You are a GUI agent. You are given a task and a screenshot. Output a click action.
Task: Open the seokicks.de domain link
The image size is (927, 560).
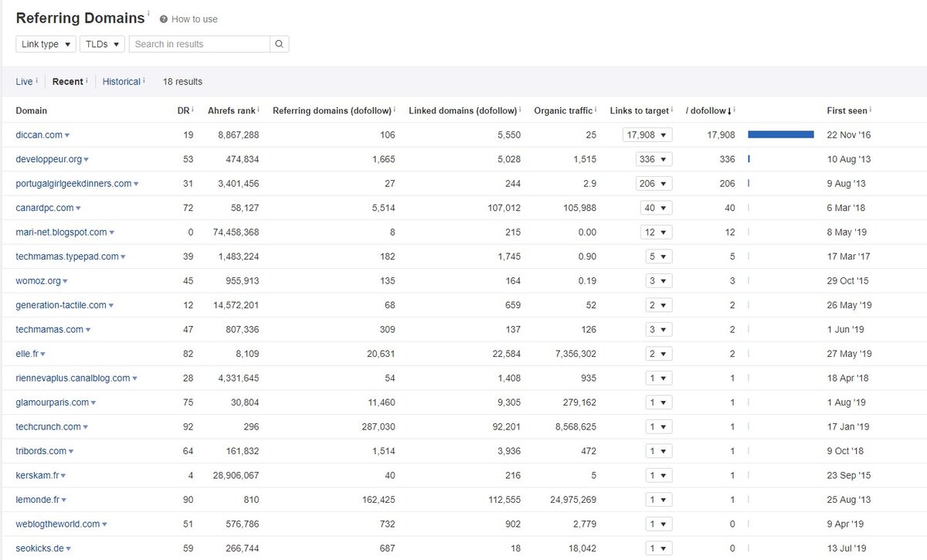point(39,548)
